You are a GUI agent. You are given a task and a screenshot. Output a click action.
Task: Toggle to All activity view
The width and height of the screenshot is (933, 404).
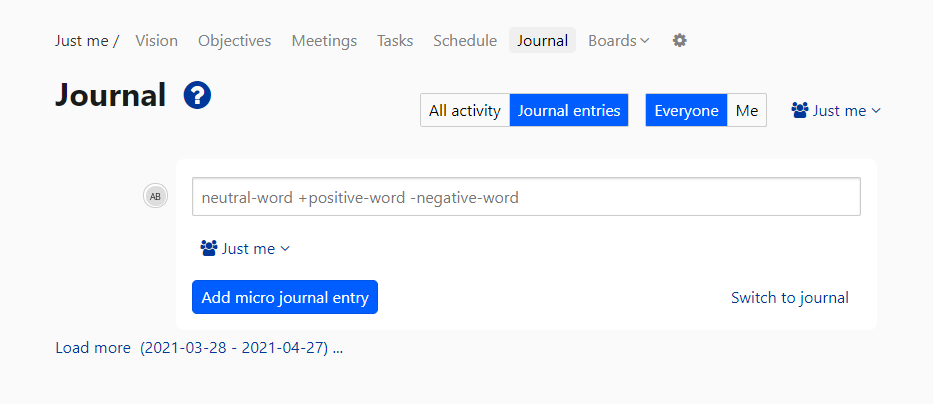pyautogui.click(x=464, y=111)
